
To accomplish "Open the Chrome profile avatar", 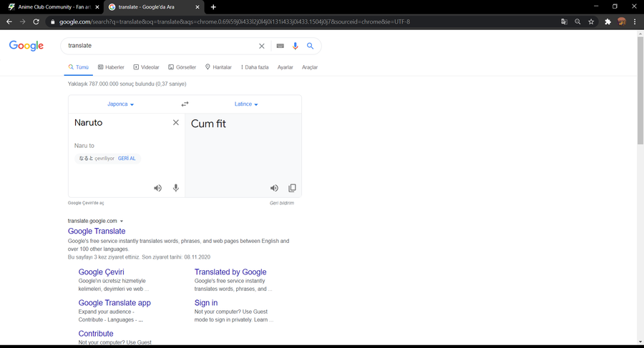I will pyautogui.click(x=621, y=21).
